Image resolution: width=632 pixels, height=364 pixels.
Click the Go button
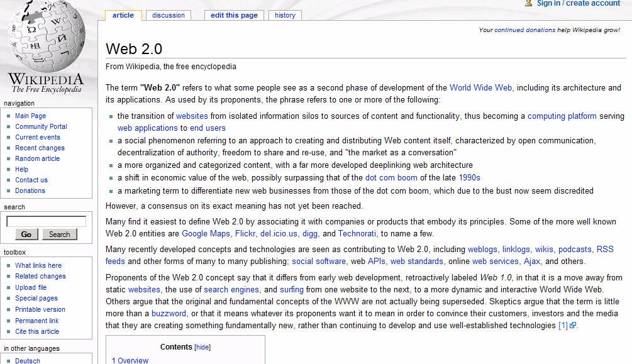tap(26, 234)
